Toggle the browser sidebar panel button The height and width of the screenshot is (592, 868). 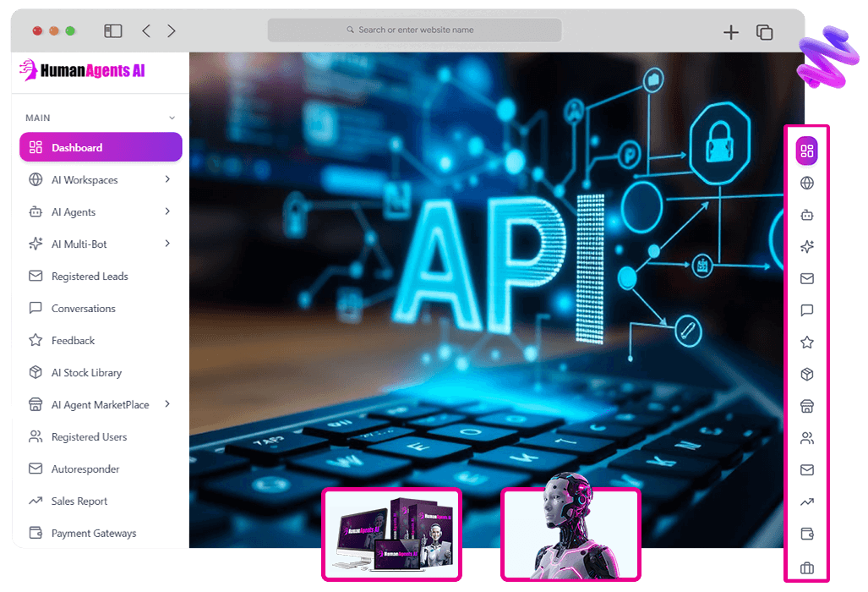(x=113, y=31)
